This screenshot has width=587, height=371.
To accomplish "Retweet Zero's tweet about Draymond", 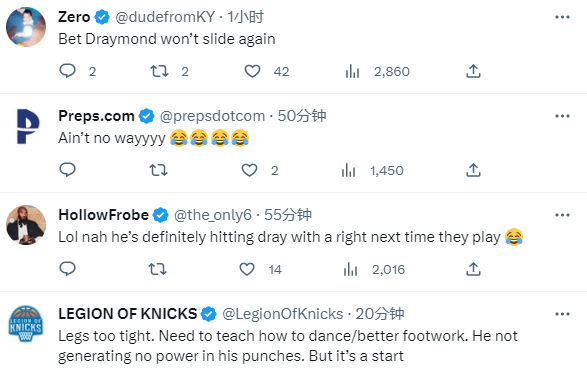I will click(x=159, y=71).
